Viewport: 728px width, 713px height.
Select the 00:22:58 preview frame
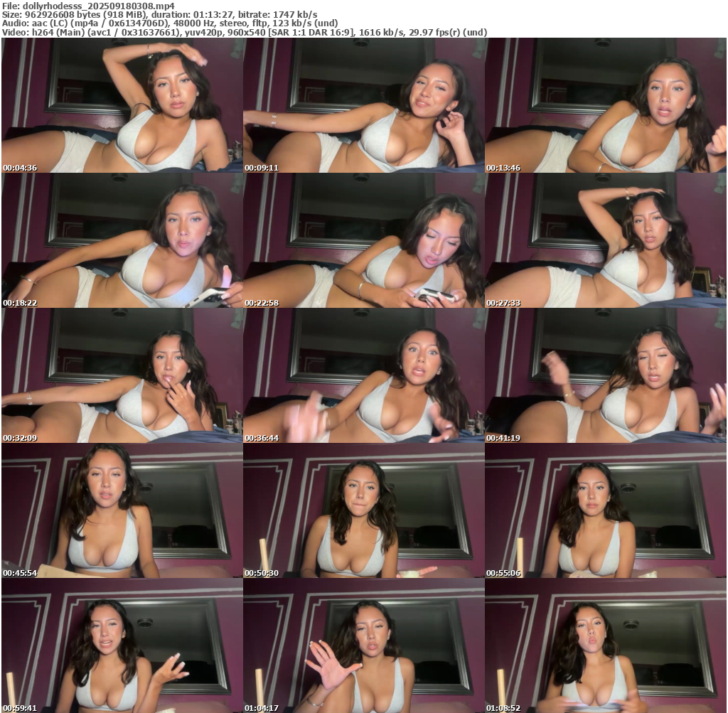point(363,240)
